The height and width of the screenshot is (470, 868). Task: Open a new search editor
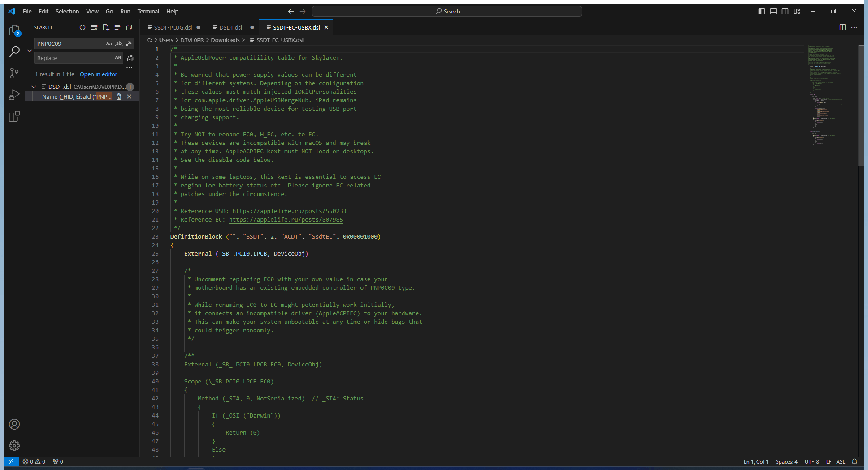point(106,27)
